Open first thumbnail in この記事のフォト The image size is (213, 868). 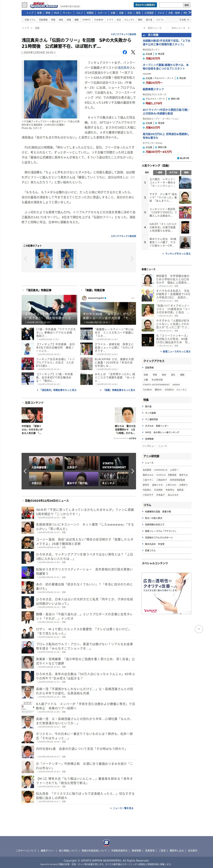44,258
